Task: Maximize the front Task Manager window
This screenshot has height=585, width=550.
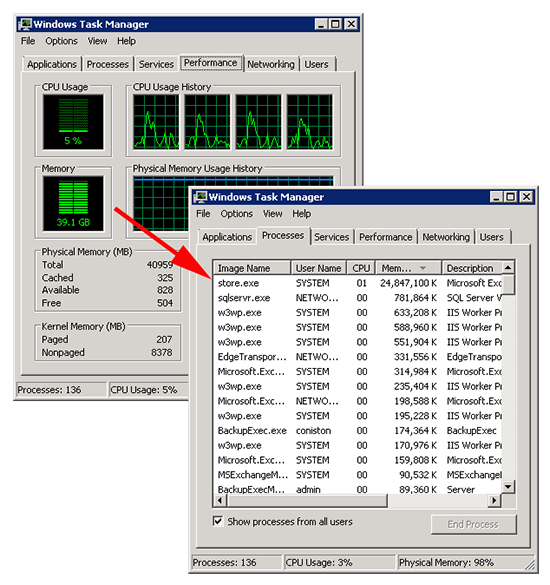Action: click(510, 197)
